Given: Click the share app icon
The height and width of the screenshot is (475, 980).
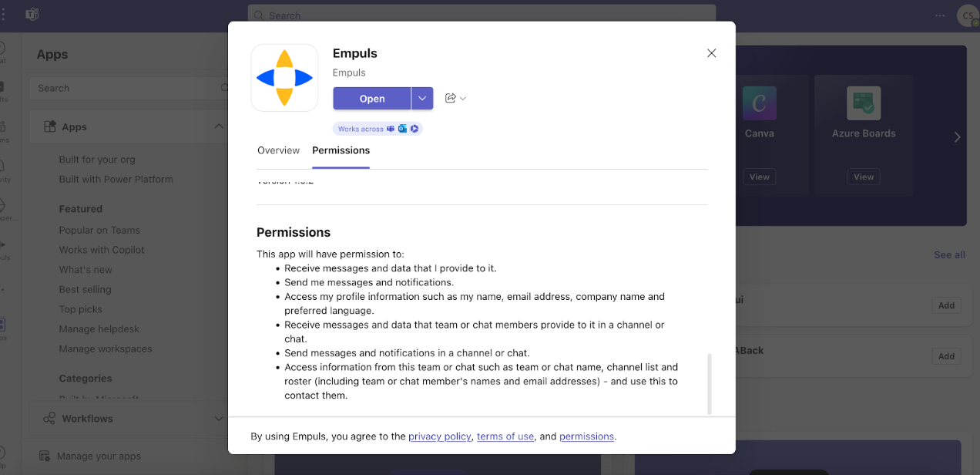Looking at the screenshot, I should (451, 98).
